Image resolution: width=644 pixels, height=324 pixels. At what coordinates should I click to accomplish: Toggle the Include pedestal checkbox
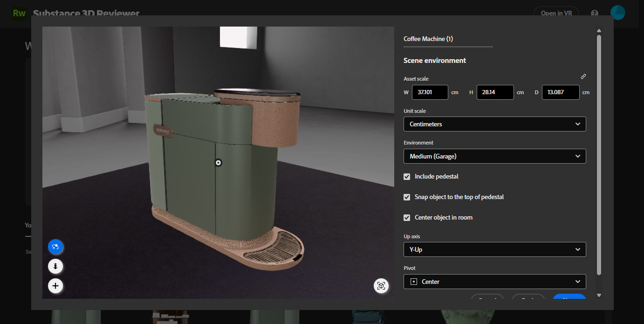tap(407, 177)
